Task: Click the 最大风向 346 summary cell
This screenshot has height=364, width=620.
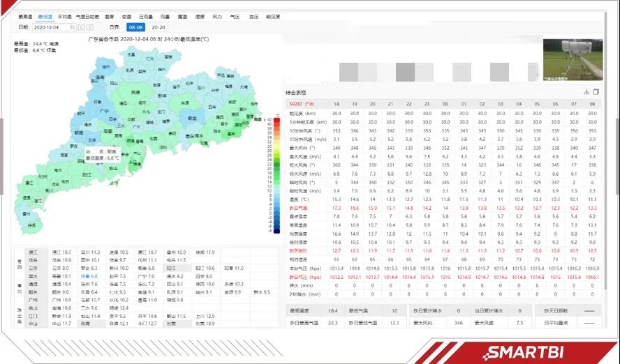Action: pos(438,323)
